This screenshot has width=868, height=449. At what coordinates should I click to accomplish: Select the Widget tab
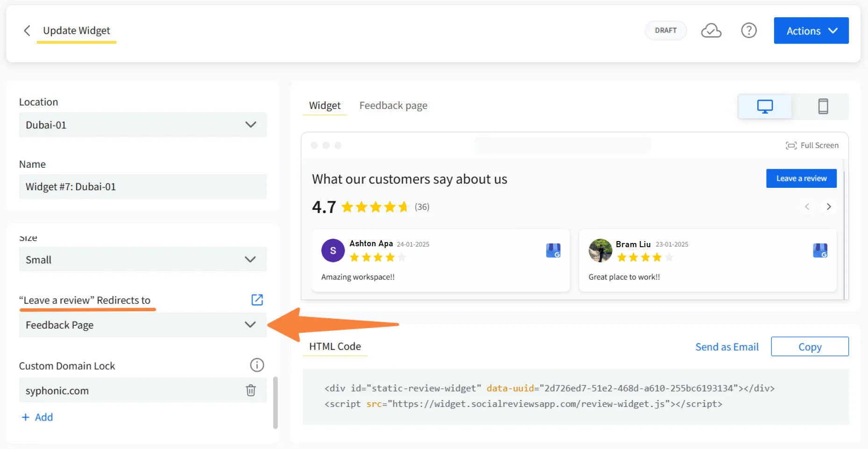point(324,105)
